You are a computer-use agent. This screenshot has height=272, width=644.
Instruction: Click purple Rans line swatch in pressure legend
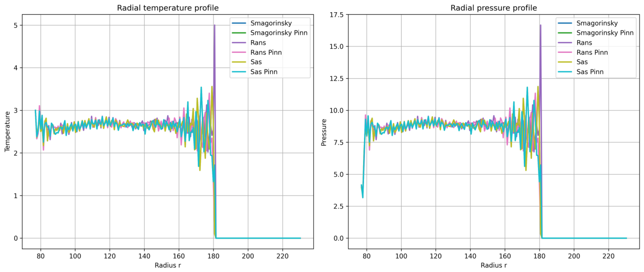566,43
